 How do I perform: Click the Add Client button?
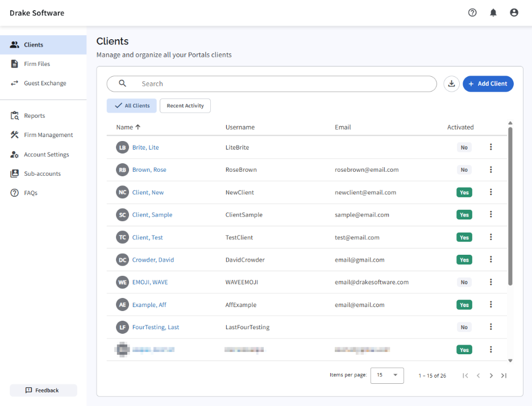pyautogui.click(x=488, y=84)
